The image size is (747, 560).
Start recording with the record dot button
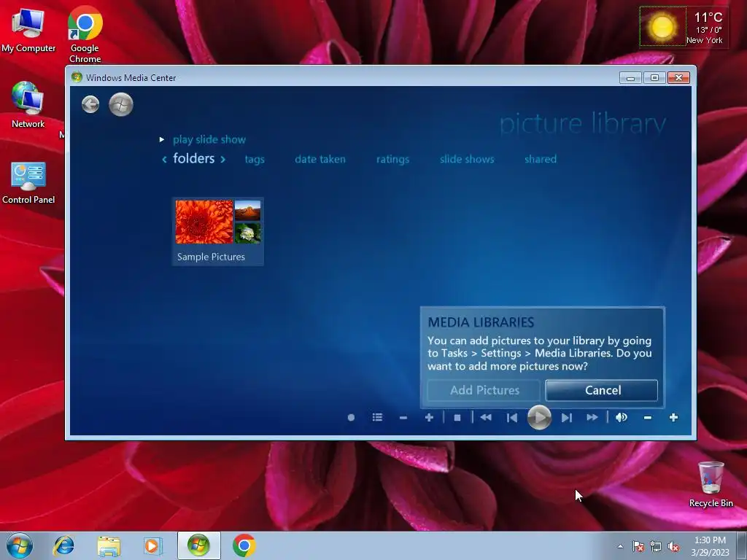(x=351, y=418)
